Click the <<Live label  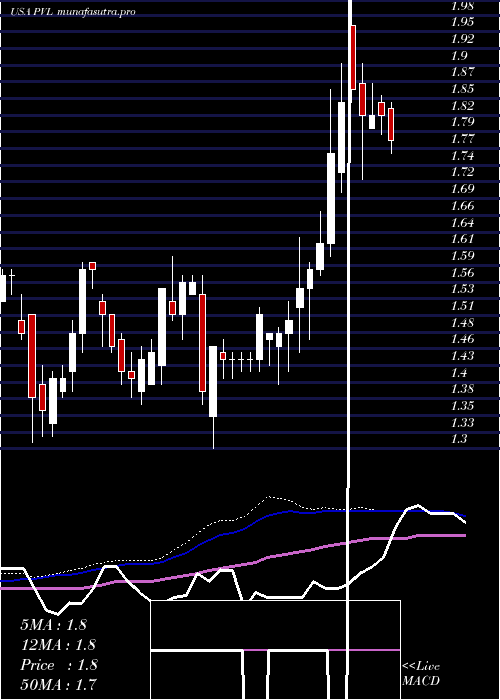tap(421, 667)
